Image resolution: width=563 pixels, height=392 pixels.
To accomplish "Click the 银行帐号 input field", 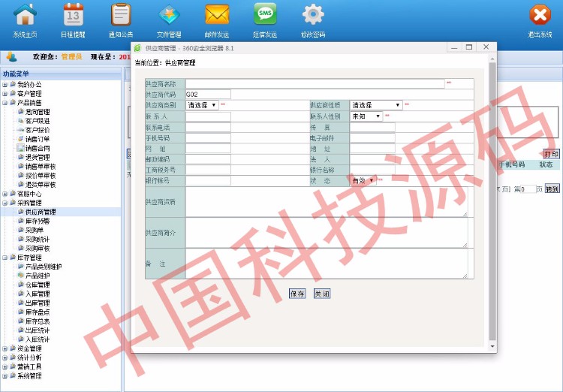I will (x=208, y=180).
